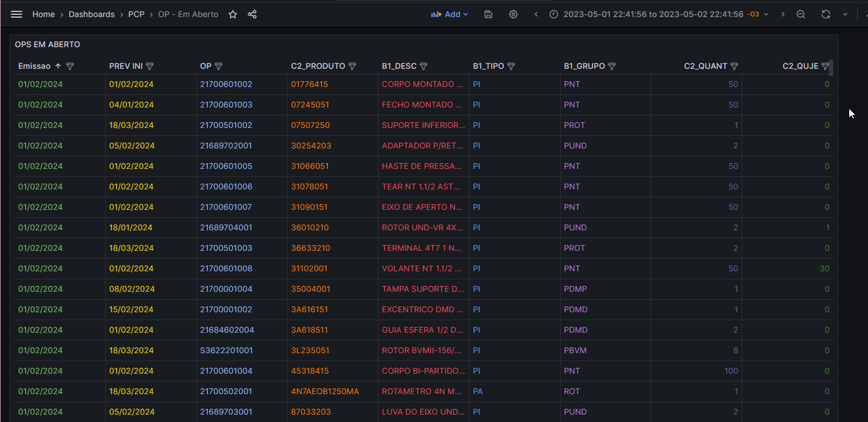
Task: Filter the B1_DESC column
Action: 423,66
